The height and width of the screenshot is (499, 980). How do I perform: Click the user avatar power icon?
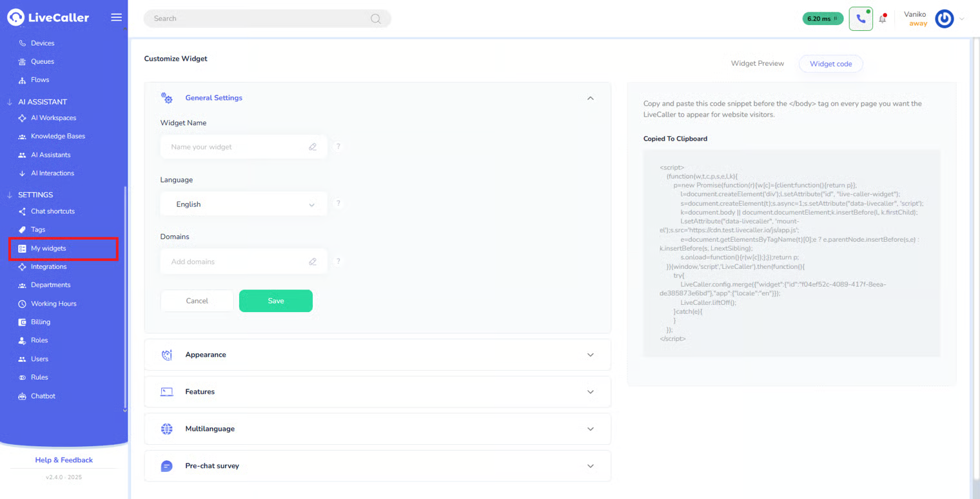(944, 19)
